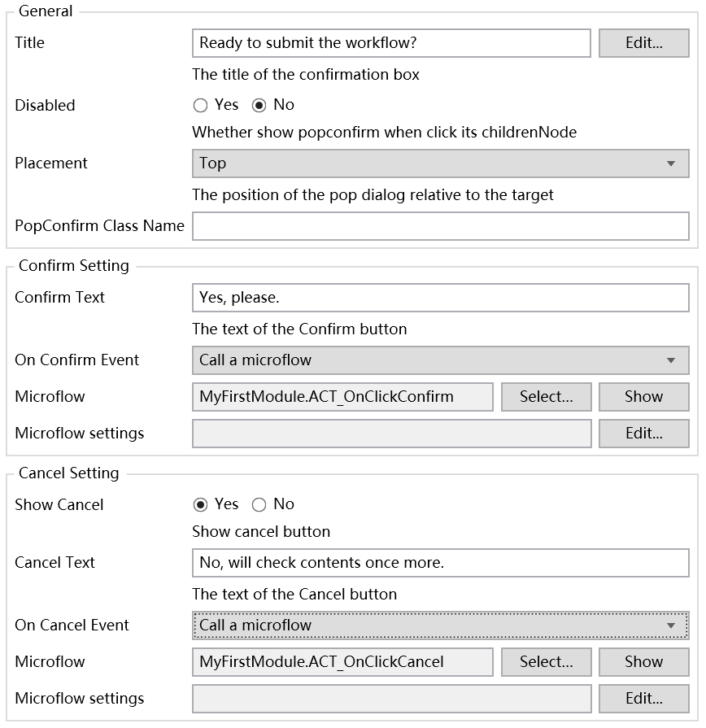The width and height of the screenshot is (706, 728).
Task: Click the Cancel Text input field
Action: tap(440, 563)
